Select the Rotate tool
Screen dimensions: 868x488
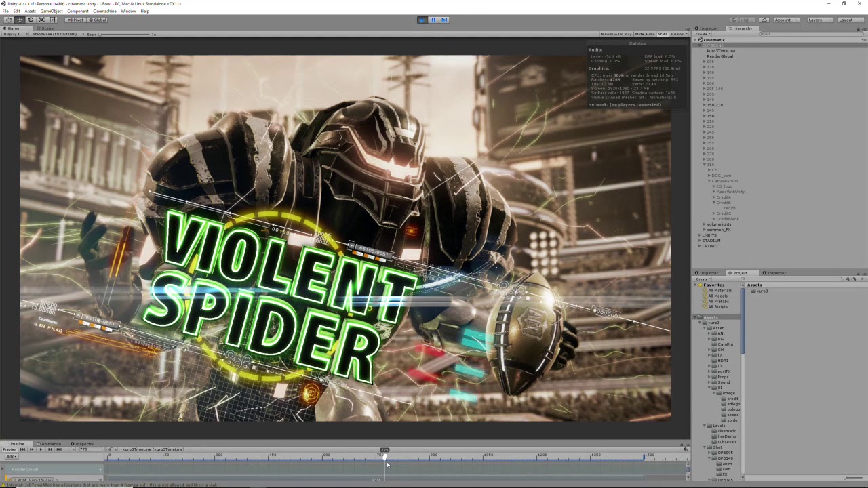point(30,20)
